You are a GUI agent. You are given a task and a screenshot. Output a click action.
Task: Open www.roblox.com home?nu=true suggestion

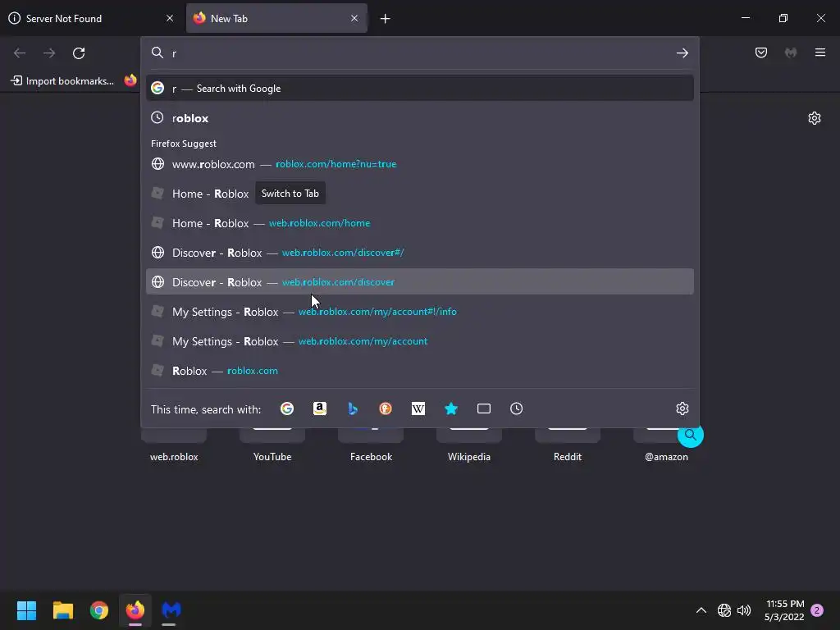coord(419,164)
